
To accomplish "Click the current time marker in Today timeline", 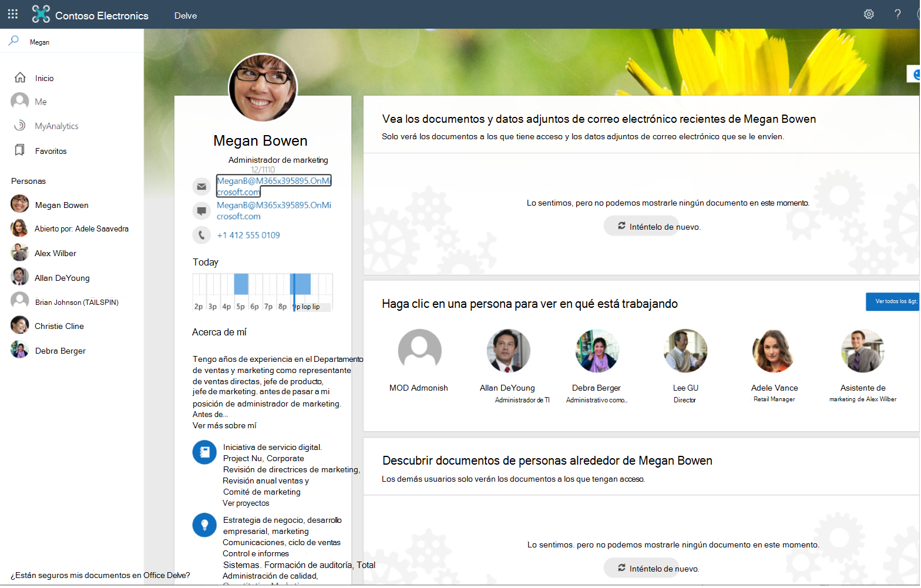I will (294, 292).
